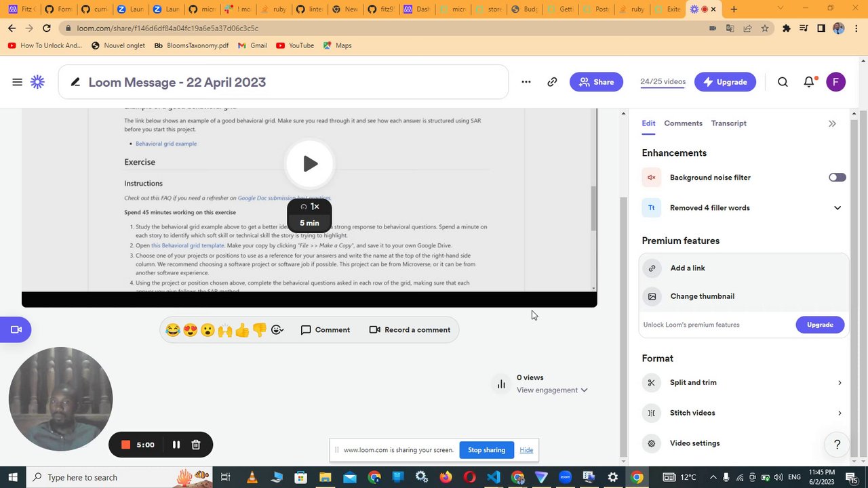Reload the page in the browser
Screen dimensions: 868x488
tap(46, 28)
